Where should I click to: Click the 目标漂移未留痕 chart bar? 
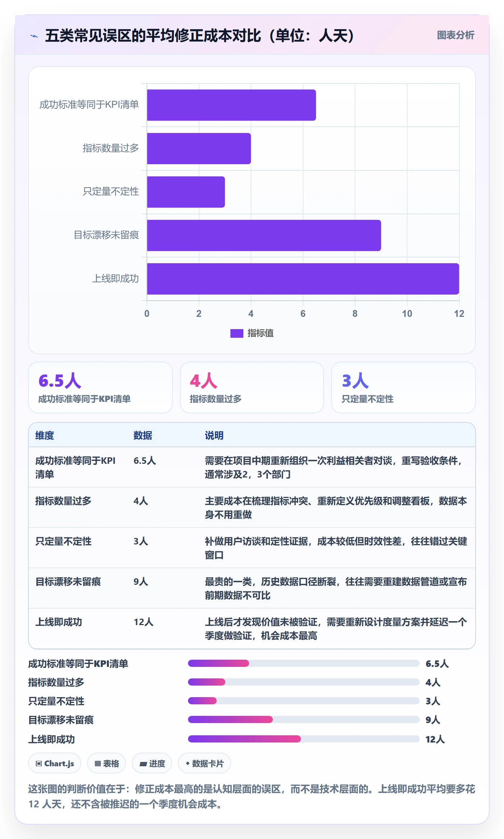(264, 235)
